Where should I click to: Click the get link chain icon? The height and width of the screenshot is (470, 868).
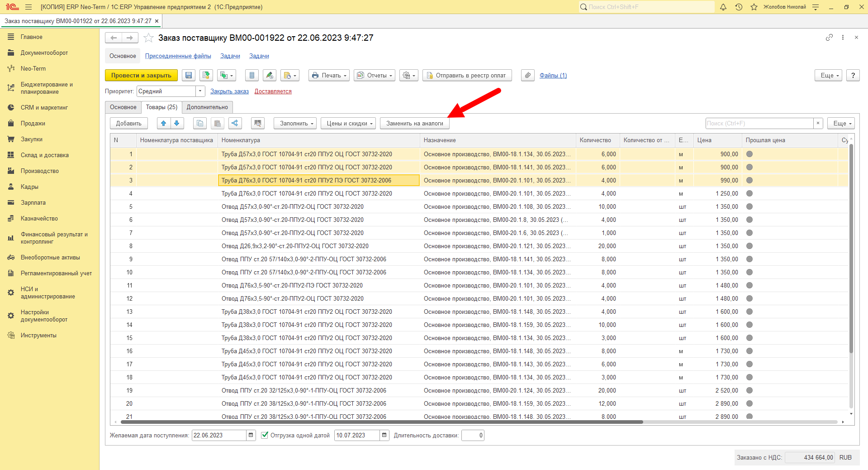click(x=829, y=38)
